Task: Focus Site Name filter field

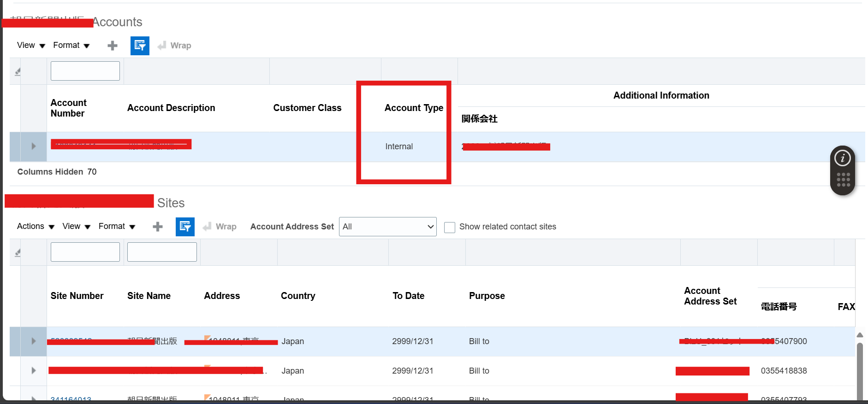Action: [x=162, y=252]
